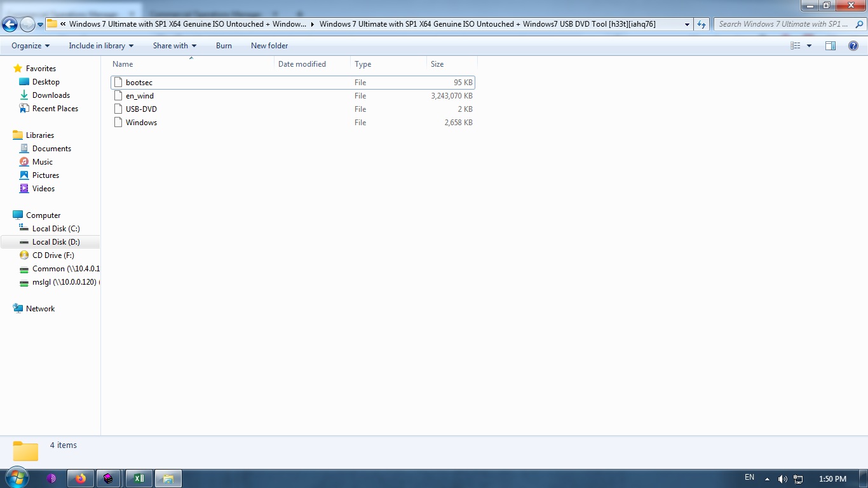
Task: Open the address bar previous locations dropdown
Action: click(x=687, y=24)
